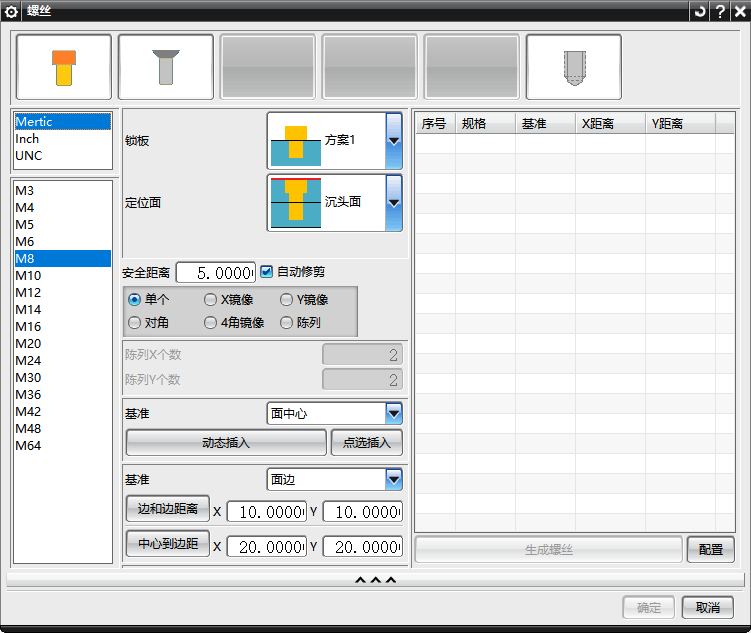Select the Y镜像 radio button
Viewport: 751px width, 633px height.
pos(286,300)
